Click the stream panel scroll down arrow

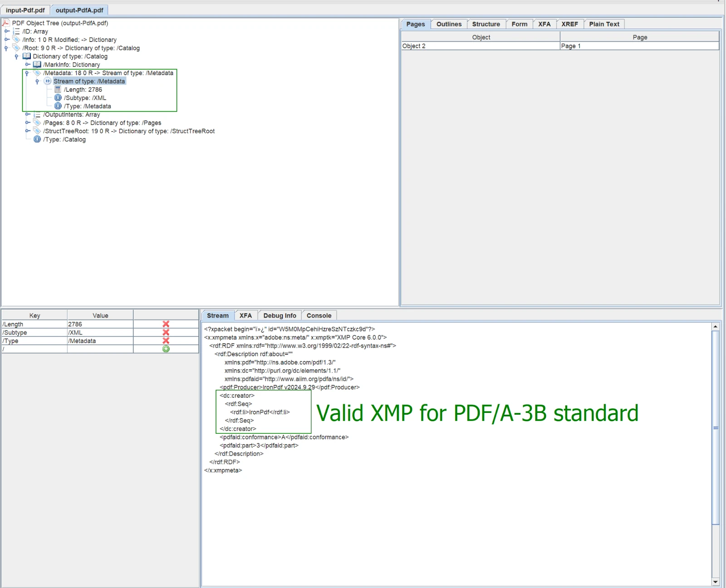click(x=715, y=582)
